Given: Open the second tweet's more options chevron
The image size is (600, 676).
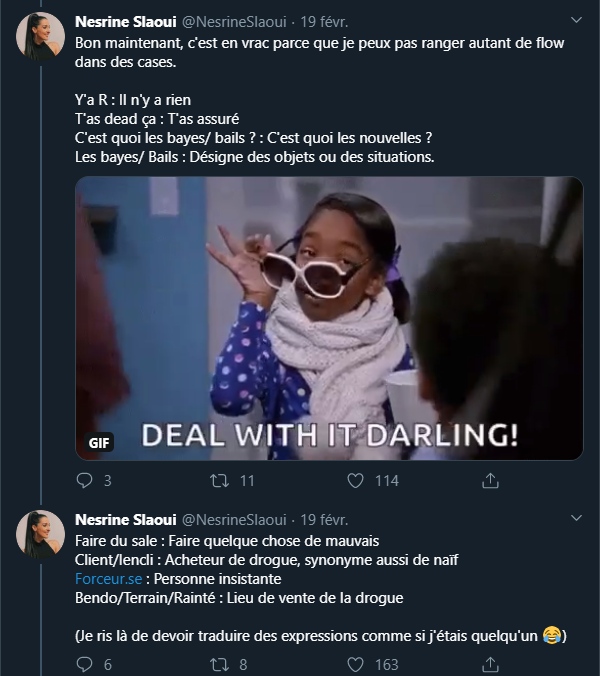Looking at the screenshot, I should click(x=576, y=520).
